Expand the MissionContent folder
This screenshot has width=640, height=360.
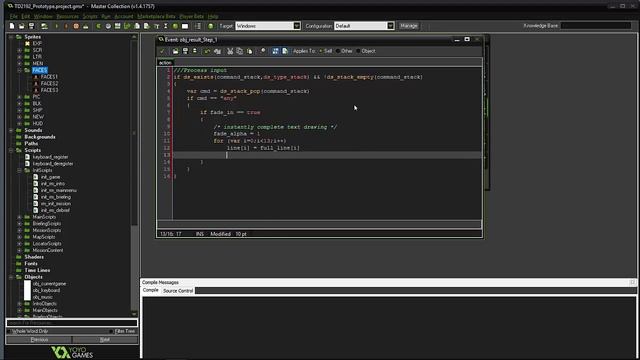point(19,250)
